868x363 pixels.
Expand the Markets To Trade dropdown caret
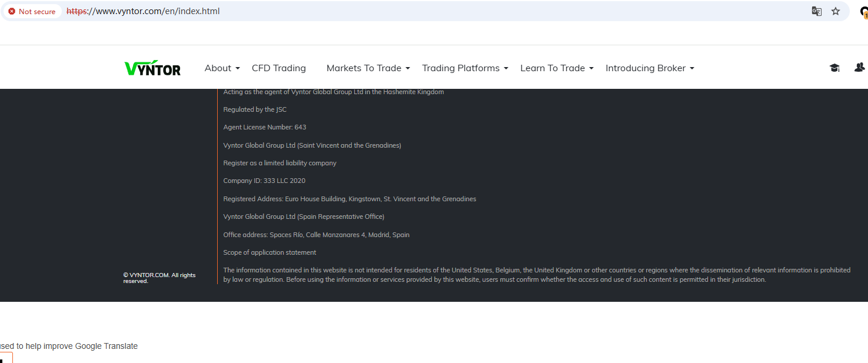point(408,69)
